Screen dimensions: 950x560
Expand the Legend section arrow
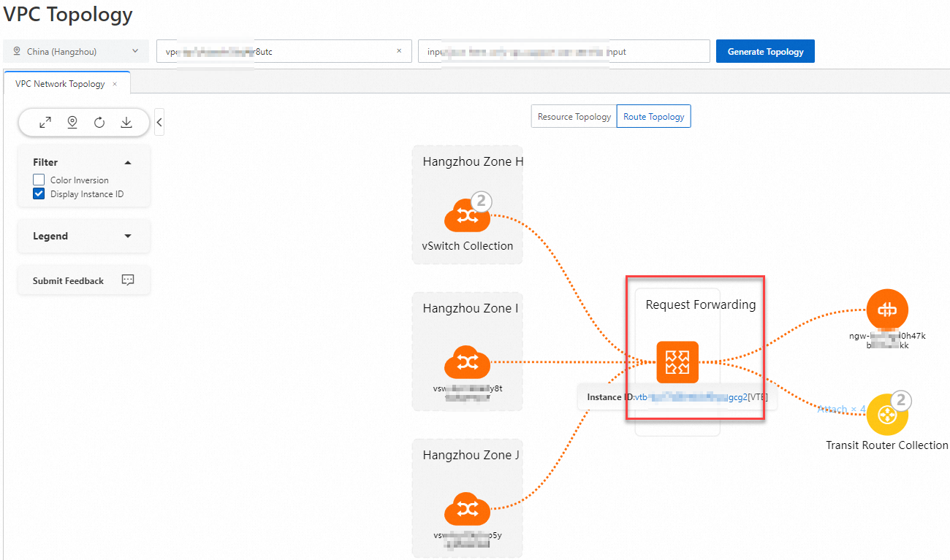pyautogui.click(x=128, y=237)
